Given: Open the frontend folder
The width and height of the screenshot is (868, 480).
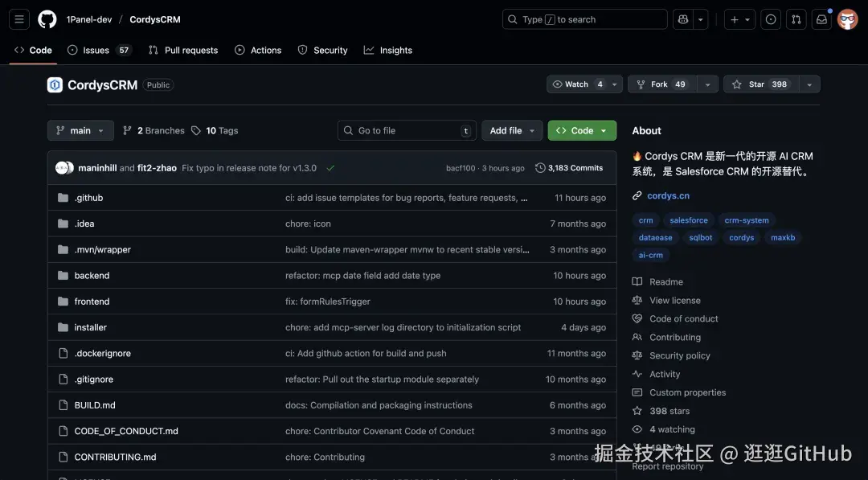Looking at the screenshot, I should pos(92,302).
